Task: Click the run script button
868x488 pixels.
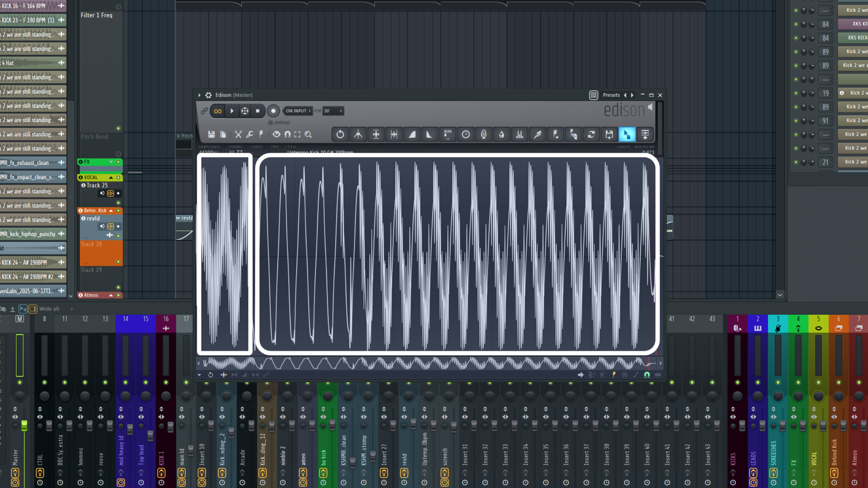Action: [448, 134]
